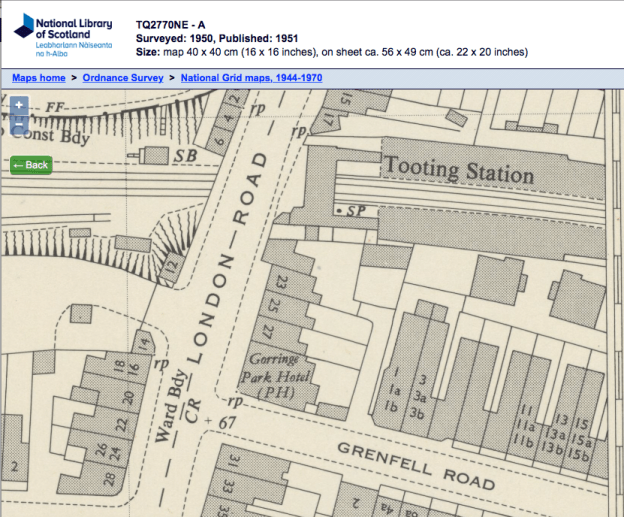Go to the Ordnance Survey breadcrumb link
This screenshot has width=624, height=517.
(x=124, y=78)
